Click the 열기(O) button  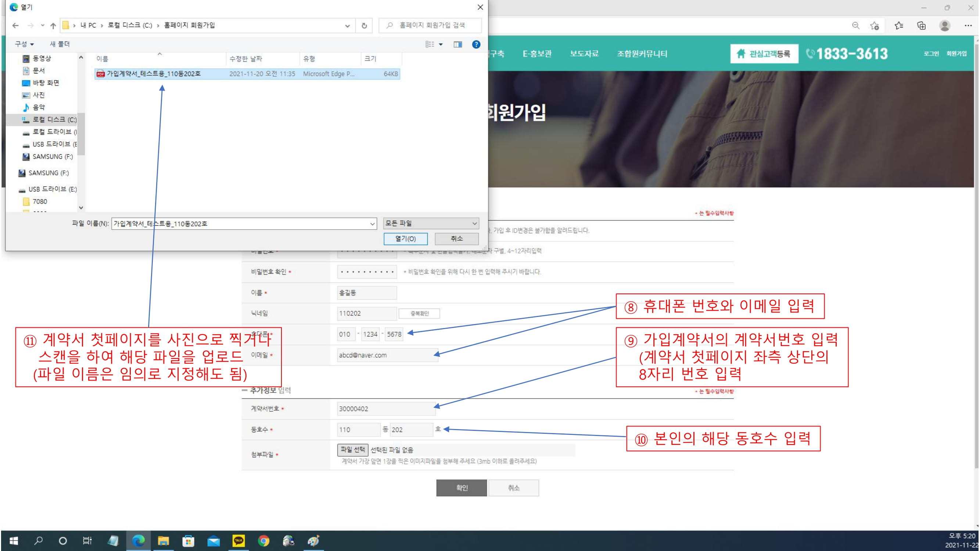click(x=405, y=238)
